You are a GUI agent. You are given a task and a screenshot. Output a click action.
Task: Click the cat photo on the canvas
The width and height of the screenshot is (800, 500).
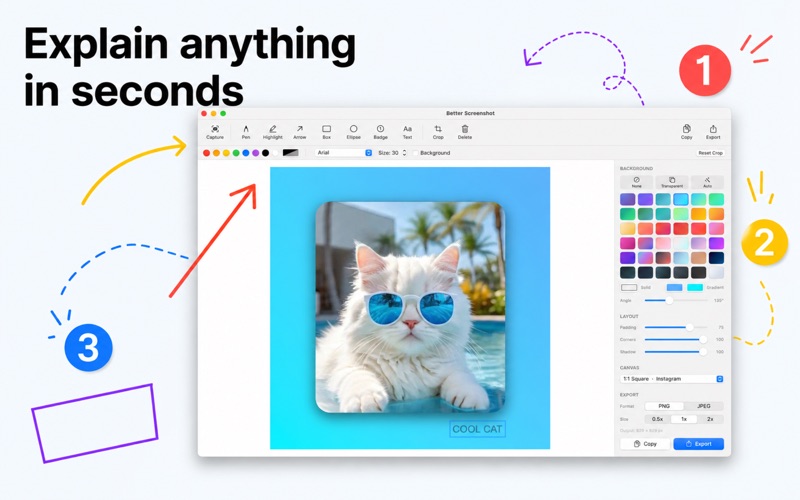click(410, 307)
